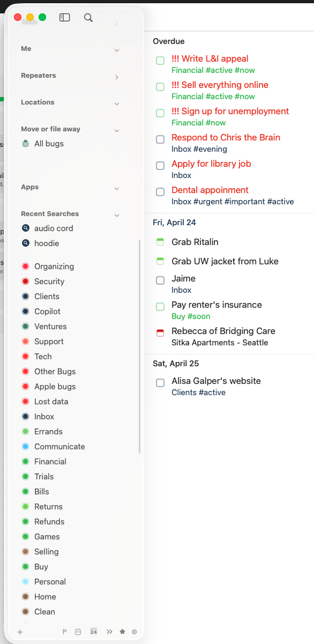Open the calendar 24 icon

click(x=94, y=632)
